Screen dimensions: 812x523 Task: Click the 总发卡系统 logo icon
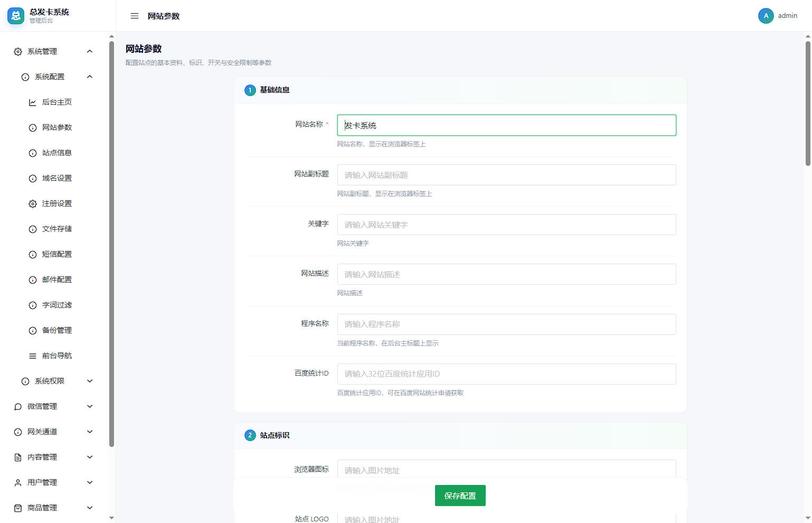coord(16,16)
